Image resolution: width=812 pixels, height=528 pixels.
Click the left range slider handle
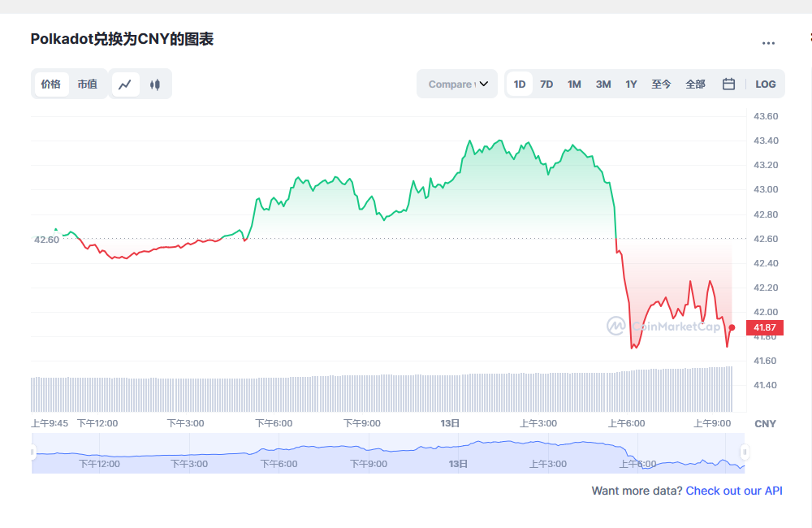(32, 452)
